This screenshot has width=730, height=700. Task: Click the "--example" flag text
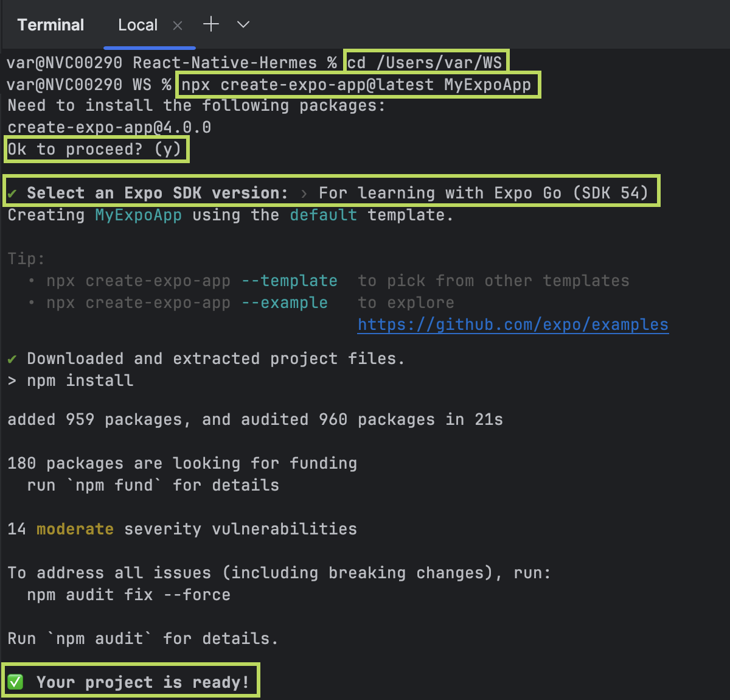pyautogui.click(x=284, y=303)
